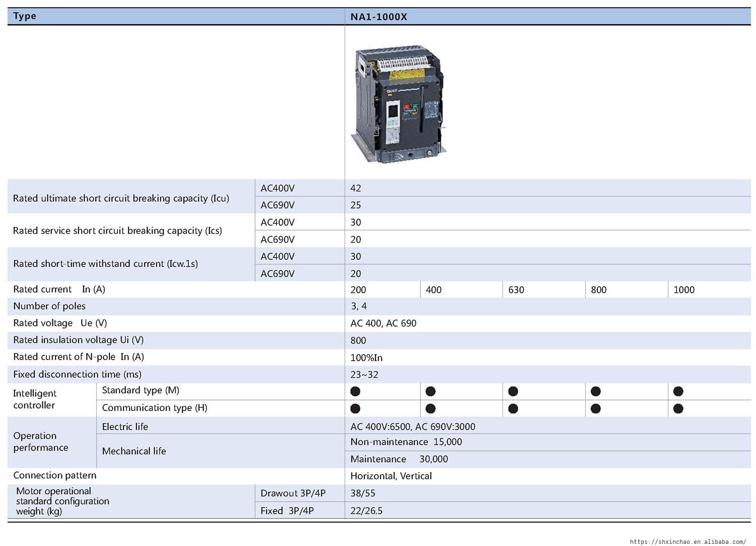The image size is (756, 546).
Task: Click Standard type (M) dot under 630A column
Action: 513,391
